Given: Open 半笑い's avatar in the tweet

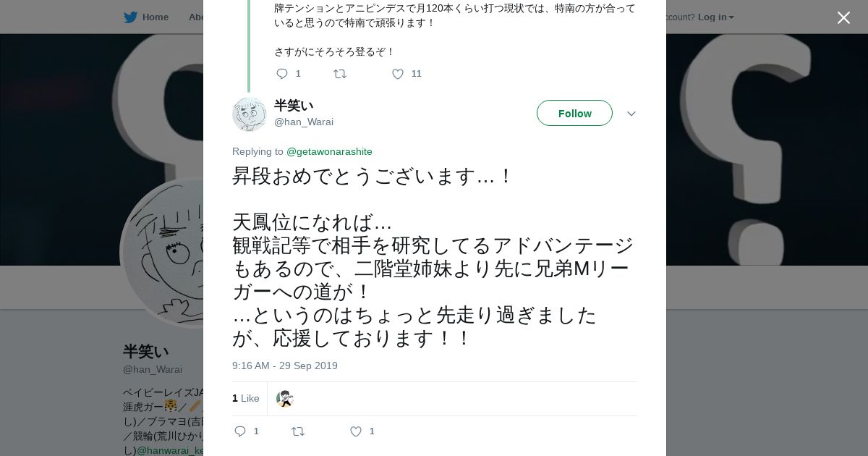Looking at the screenshot, I should click(x=250, y=114).
